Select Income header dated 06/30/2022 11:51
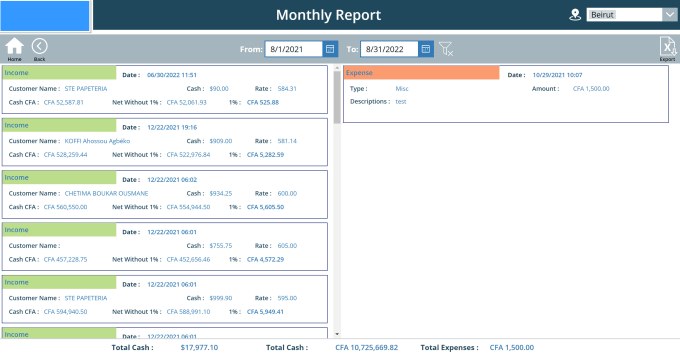 59,72
